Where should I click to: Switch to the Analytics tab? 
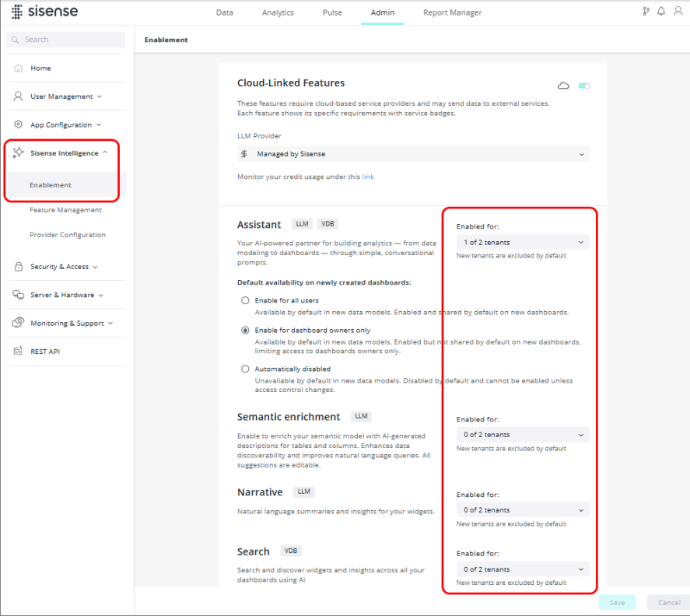[x=278, y=12]
